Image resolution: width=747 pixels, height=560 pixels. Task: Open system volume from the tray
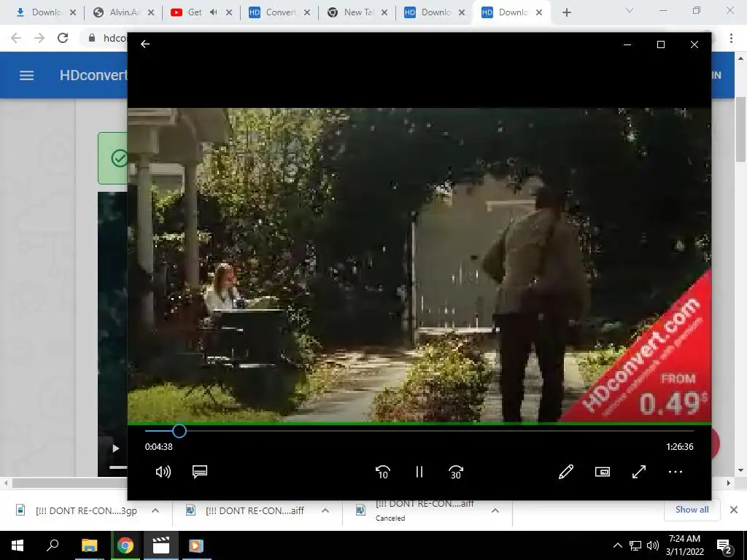tap(653, 545)
